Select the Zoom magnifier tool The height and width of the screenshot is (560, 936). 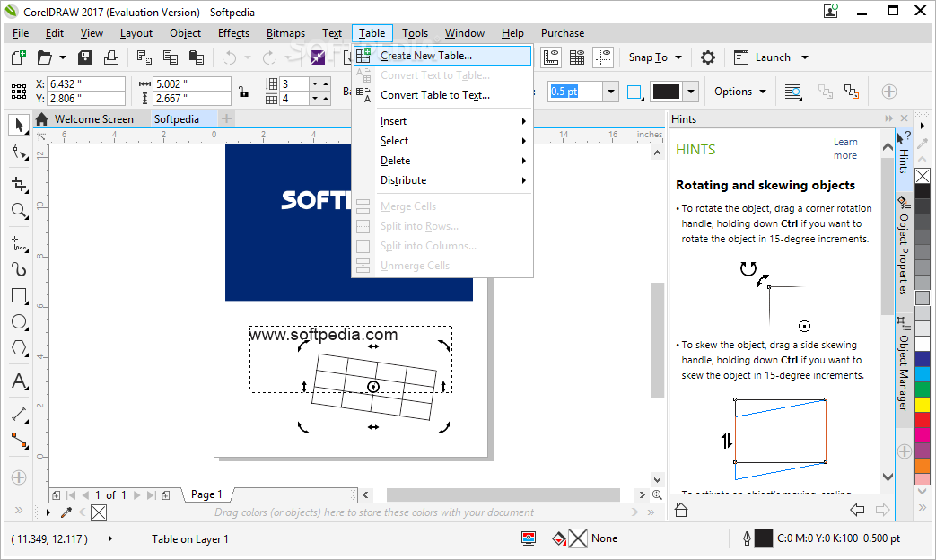pyautogui.click(x=19, y=211)
